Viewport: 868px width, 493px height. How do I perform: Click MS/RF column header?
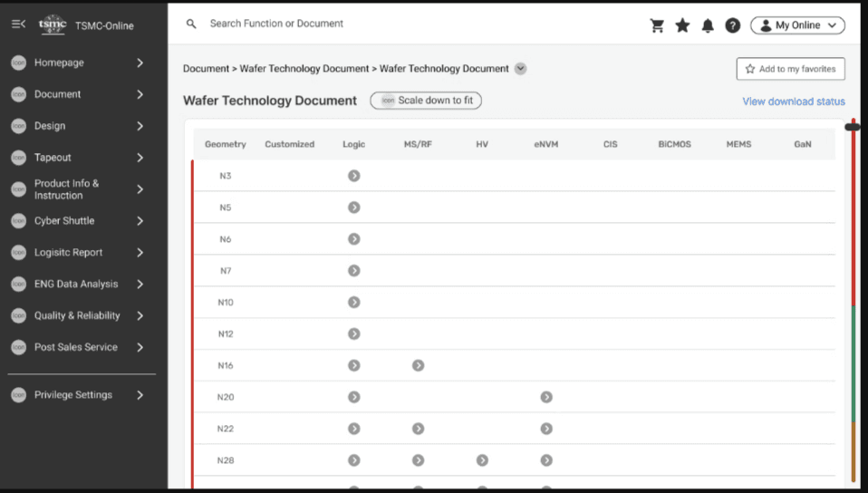(418, 144)
